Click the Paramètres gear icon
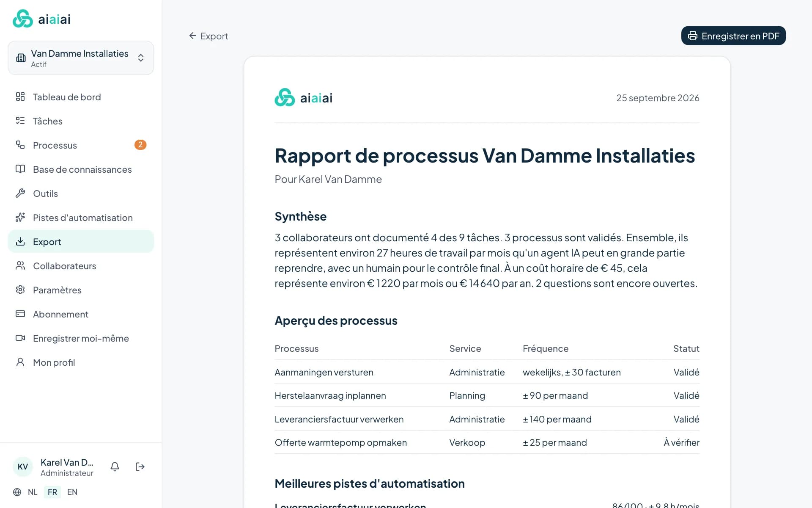Viewport: 812px width, 508px height. click(x=20, y=290)
